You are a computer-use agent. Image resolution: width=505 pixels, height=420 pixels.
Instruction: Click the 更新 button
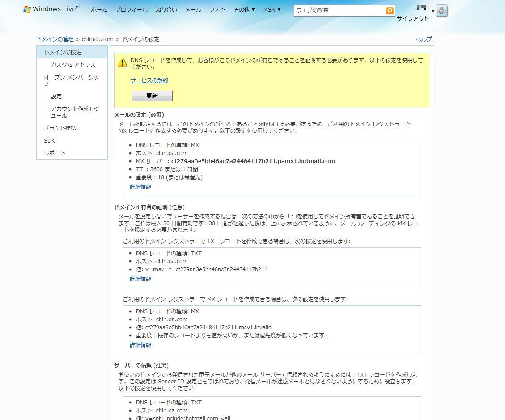click(x=152, y=96)
